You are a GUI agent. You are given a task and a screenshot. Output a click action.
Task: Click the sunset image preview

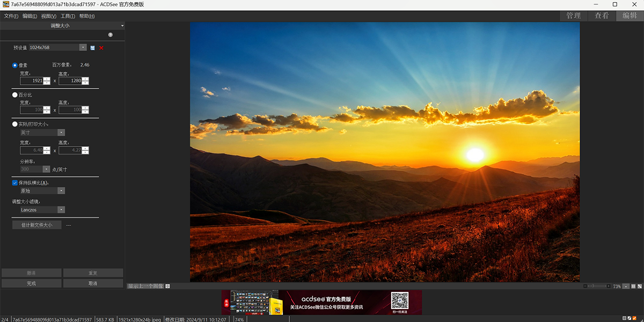click(x=385, y=152)
